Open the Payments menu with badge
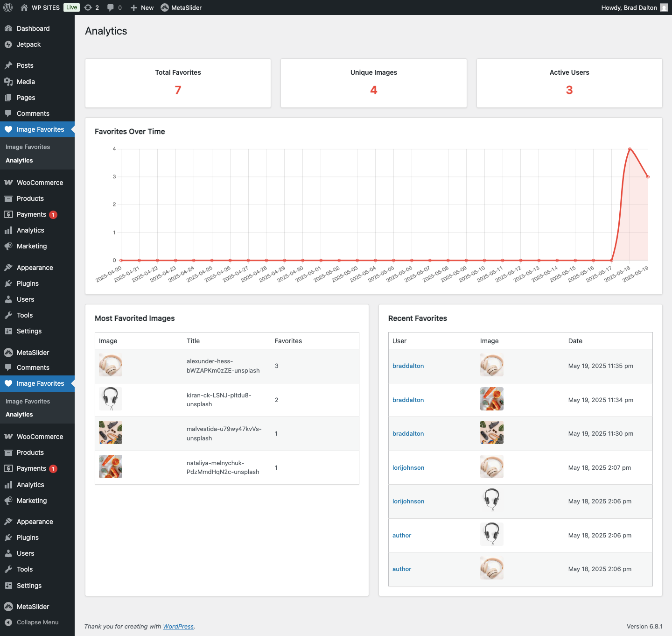 click(x=31, y=214)
